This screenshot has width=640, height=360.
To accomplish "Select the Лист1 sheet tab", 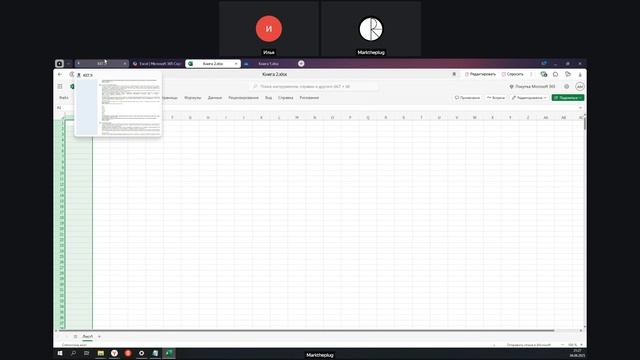I will click(88, 337).
